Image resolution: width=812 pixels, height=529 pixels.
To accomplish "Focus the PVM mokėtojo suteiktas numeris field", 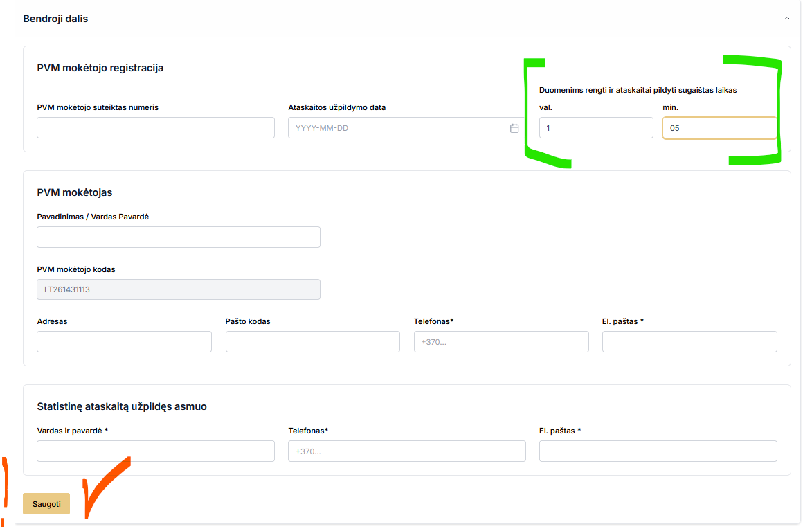I will (155, 128).
